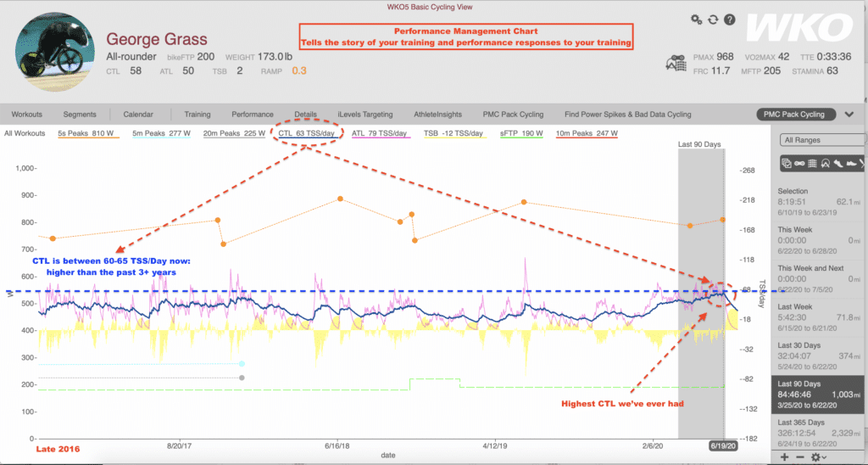
Task: Click the chain and grid athlete metrics icon
Action: click(x=676, y=64)
